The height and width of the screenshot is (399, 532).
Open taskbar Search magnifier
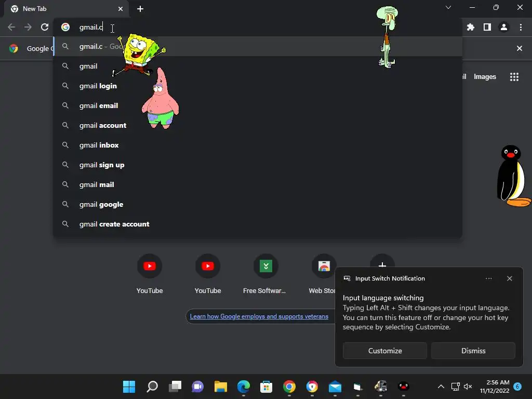[x=152, y=387]
